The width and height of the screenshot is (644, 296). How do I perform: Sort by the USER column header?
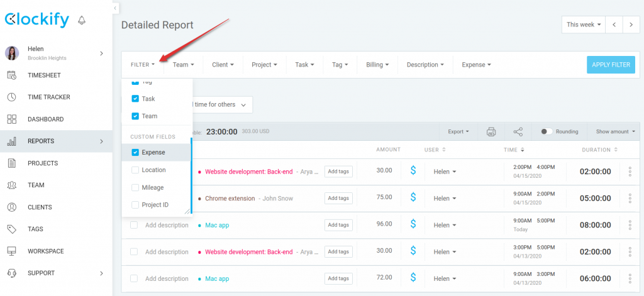[x=435, y=150]
